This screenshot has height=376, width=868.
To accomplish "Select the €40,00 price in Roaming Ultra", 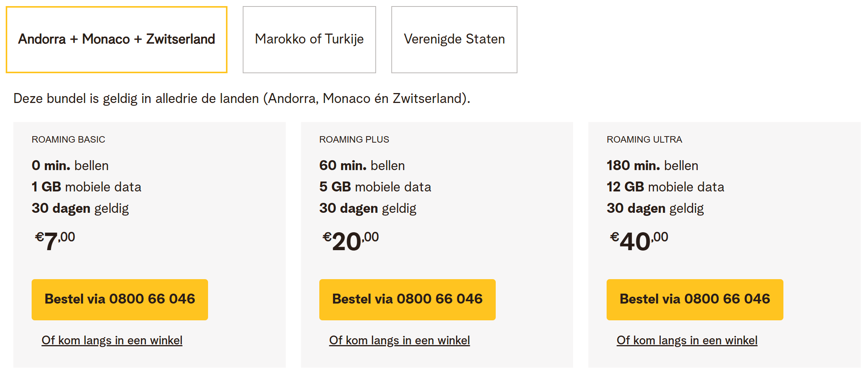I will pyautogui.click(x=639, y=241).
